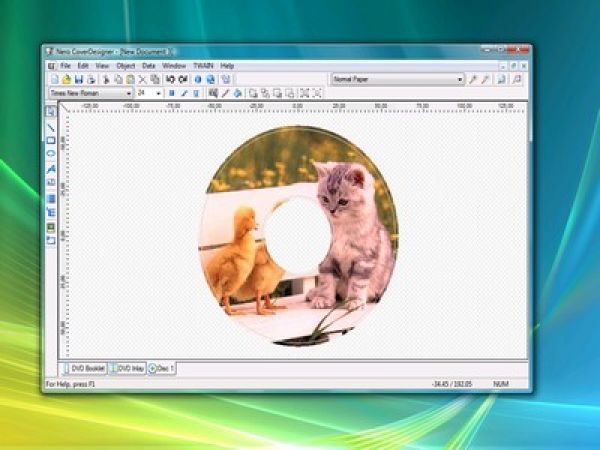Select the Line tool in left toolbox
The image size is (600, 450).
coord(51,127)
